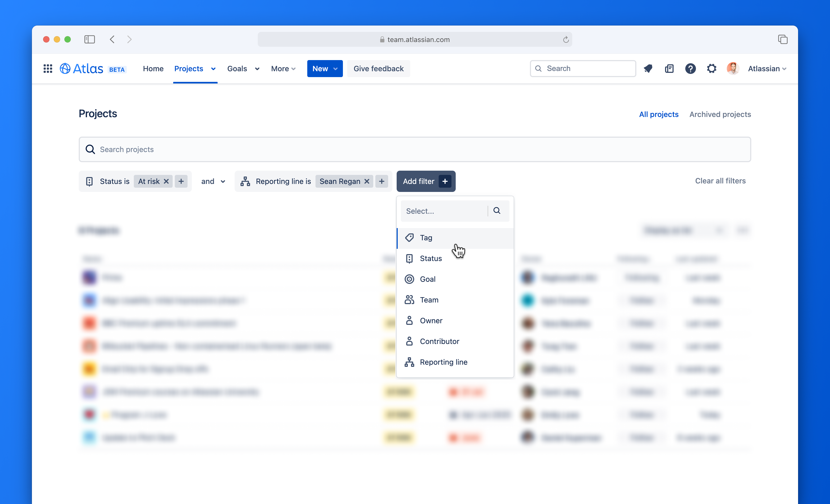This screenshot has height=504, width=830.
Task: Select Team filter option
Action: (455, 300)
